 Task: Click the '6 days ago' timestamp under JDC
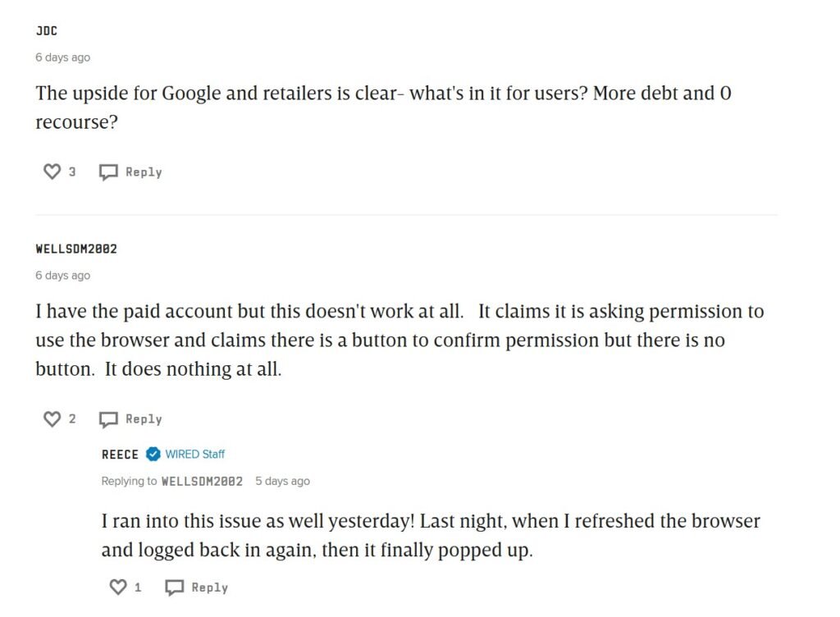coord(62,57)
